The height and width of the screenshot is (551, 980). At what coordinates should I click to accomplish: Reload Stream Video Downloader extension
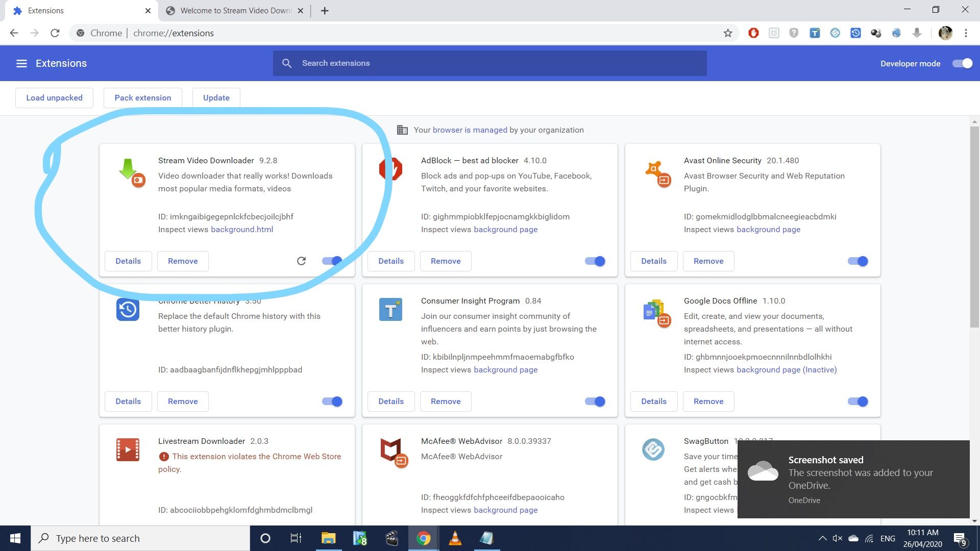tap(301, 261)
